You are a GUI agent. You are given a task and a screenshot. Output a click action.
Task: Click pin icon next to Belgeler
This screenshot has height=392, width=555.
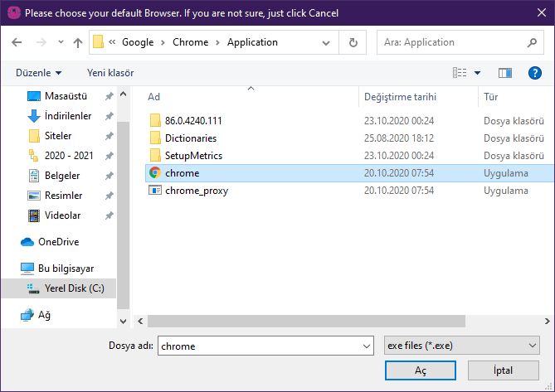(110, 176)
